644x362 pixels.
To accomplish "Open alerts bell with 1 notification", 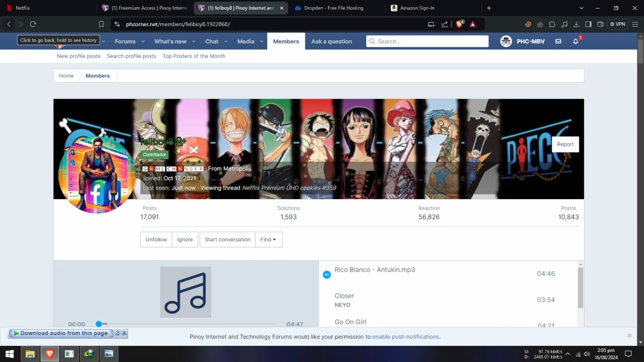I will pos(576,41).
